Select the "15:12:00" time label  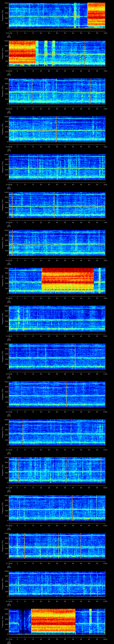tap(9, 450)
